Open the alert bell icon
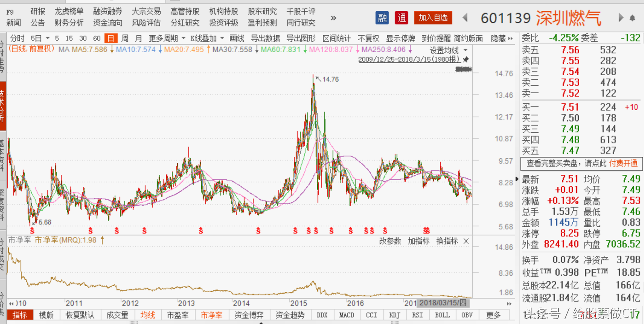 [x=632, y=18]
